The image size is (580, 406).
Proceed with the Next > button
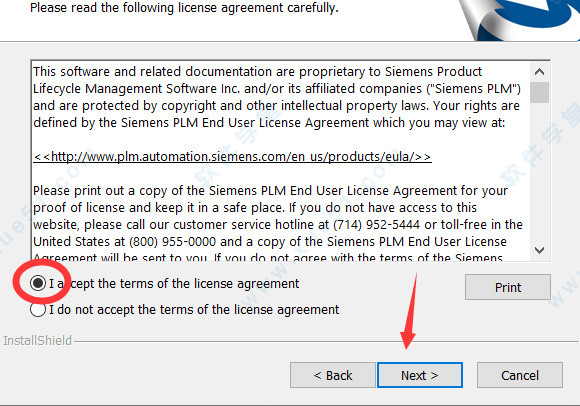pos(420,375)
